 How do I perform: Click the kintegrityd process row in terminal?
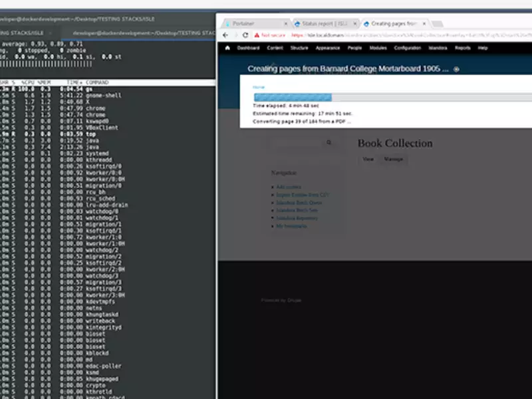click(108, 327)
